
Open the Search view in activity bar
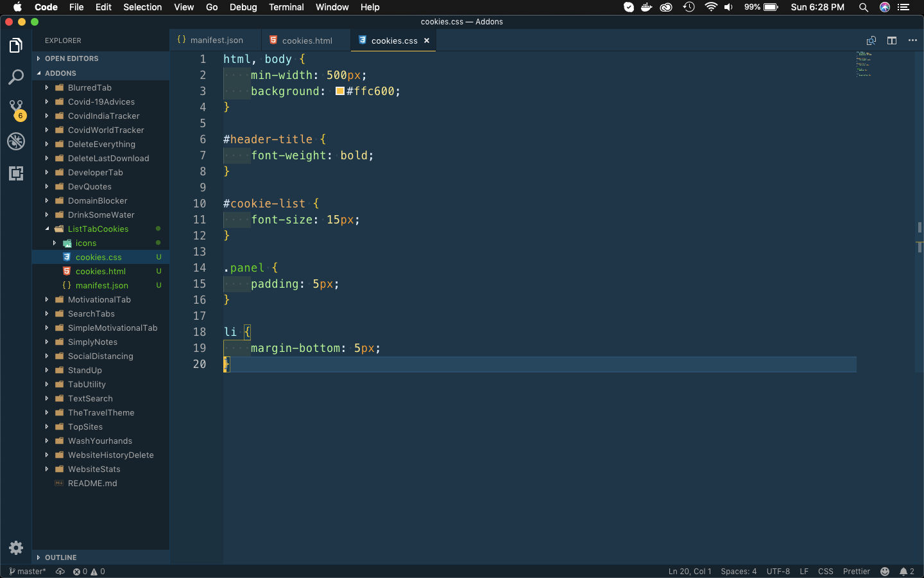pyautogui.click(x=16, y=78)
